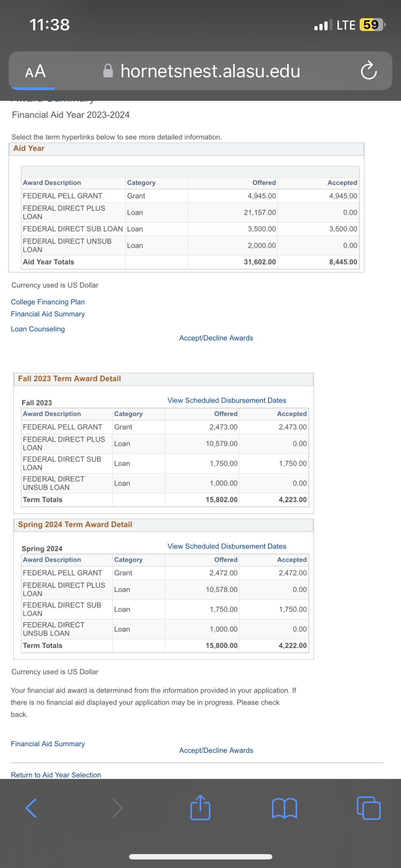View Scheduled Disbursement Dates for Fall 2023

pos(227,400)
